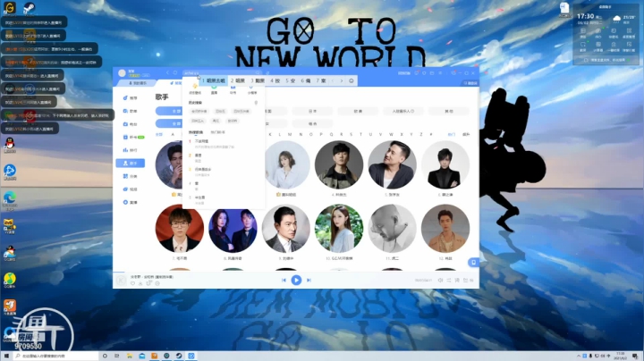The height and width of the screenshot is (361, 644).
Task: Select the Japan region filter pill
Action: coord(312,111)
